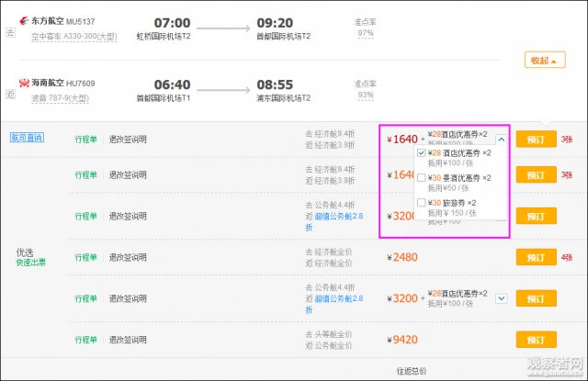Screen dimensions: 588x381
Task: Open 行程单 in the 航司直销 row
Action: pos(85,140)
